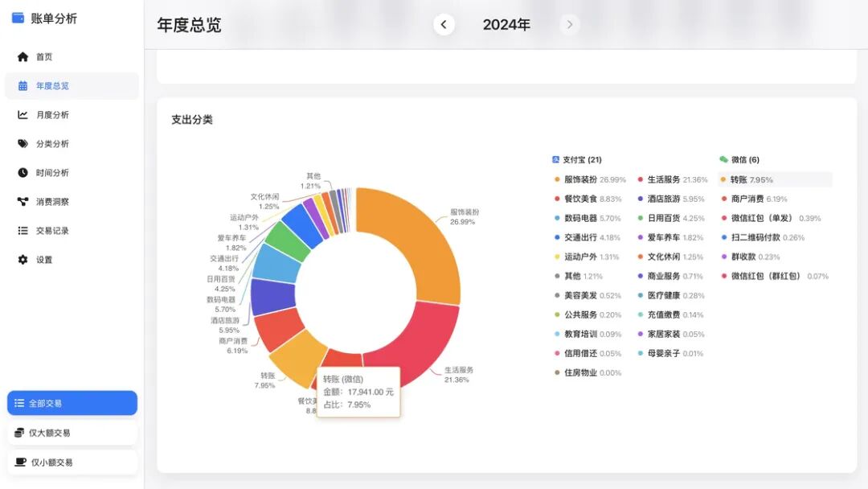
Task: Toggle WeChat 商户消费 6.19% legend item
Action: pyautogui.click(x=754, y=199)
